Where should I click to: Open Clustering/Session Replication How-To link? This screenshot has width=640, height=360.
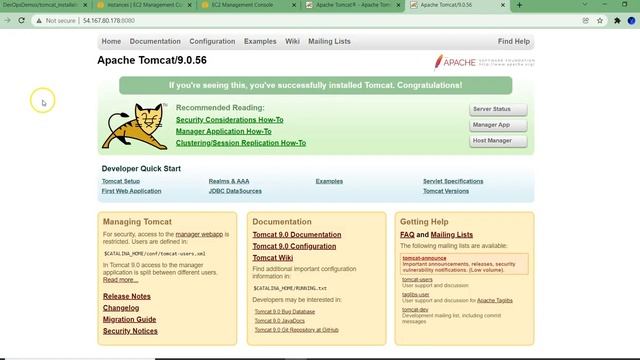pyautogui.click(x=241, y=143)
